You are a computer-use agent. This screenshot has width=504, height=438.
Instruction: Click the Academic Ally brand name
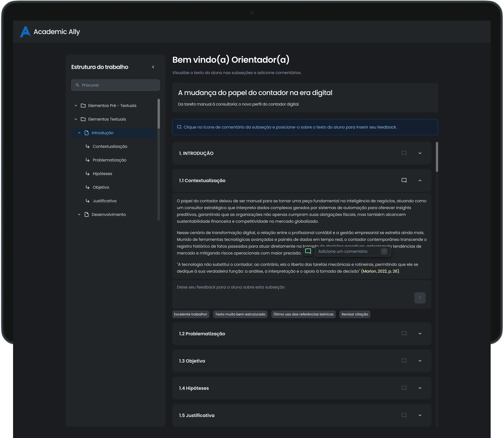coord(57,32)
